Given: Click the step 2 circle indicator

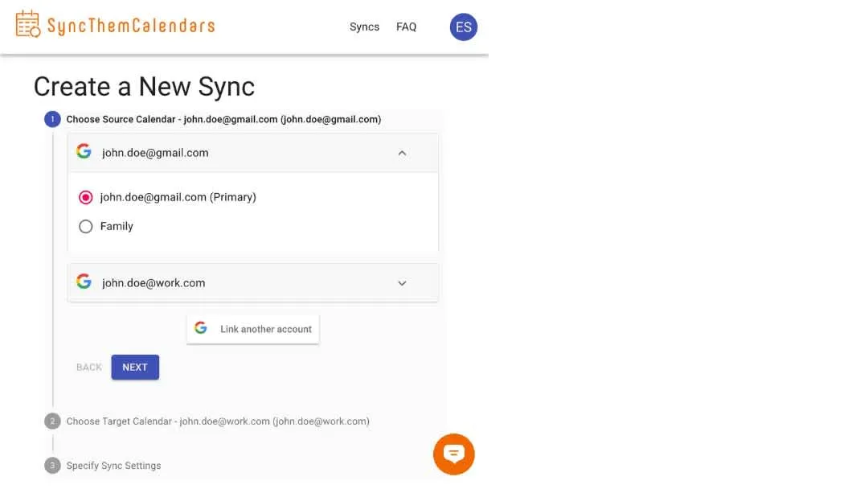Looking at the screenshot, I should click(52, 421).
